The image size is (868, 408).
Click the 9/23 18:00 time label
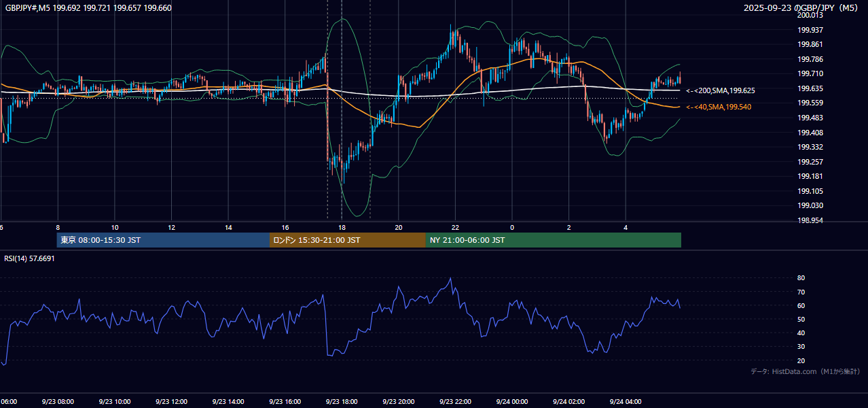coord(342,402)
